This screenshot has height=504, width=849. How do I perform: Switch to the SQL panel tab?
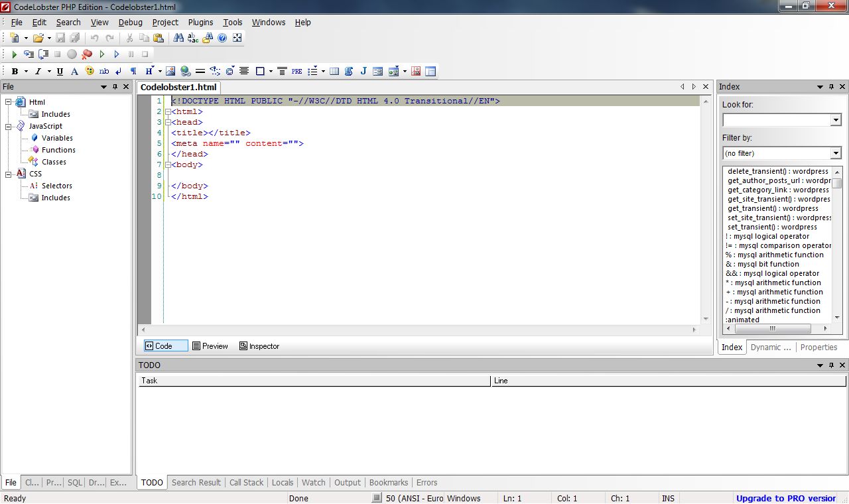coord(75,483)
